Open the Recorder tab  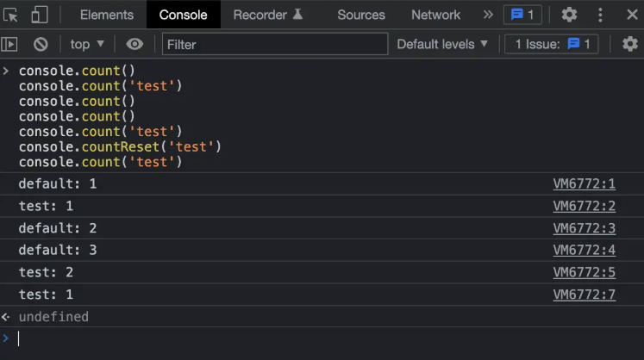pyautogui.click(x=268, y=15)
